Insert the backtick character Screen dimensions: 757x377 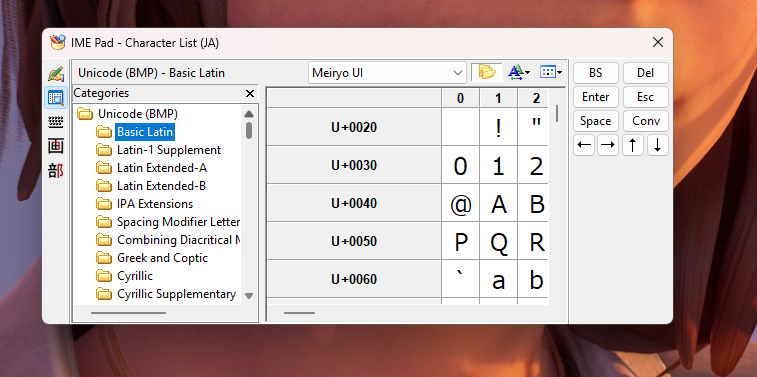461,279
